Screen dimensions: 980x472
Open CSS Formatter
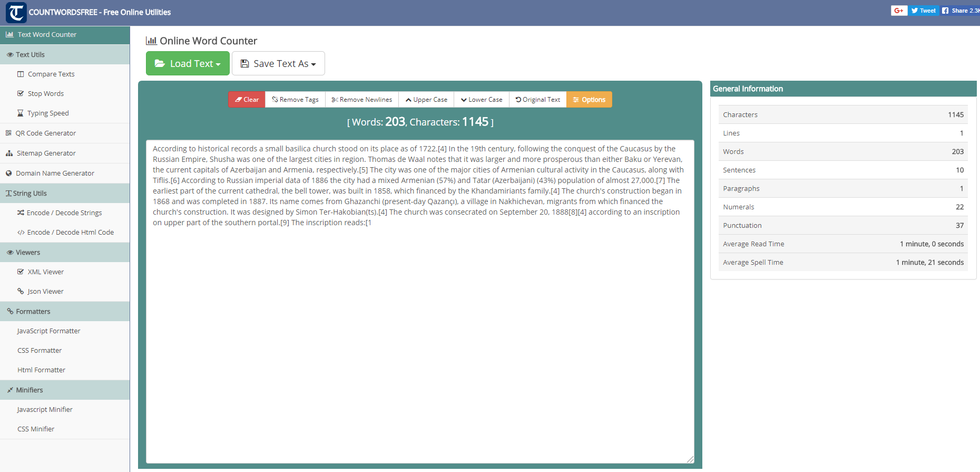coord(40,351)
